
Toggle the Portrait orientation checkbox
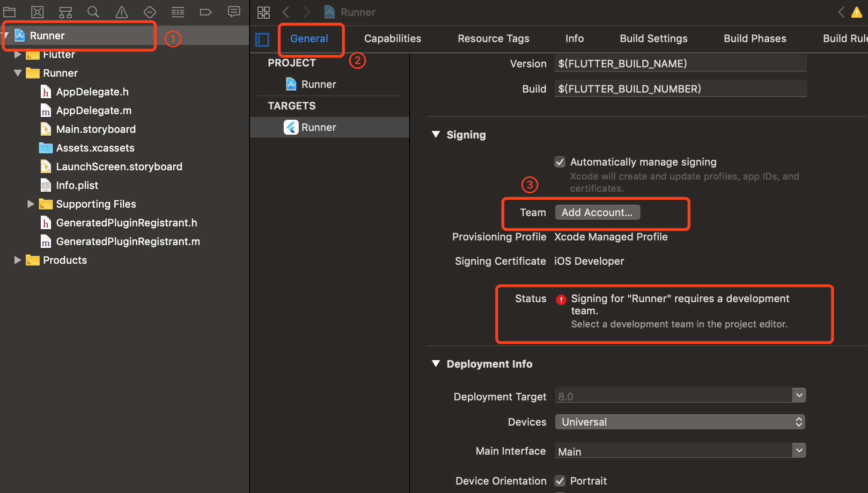pyautogui.click(x=560, y=481)
